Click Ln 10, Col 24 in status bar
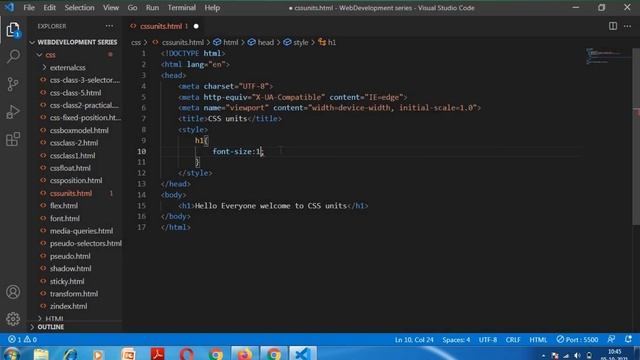Image resolution: width=640 pixels, height=360 pixels. pyautogui.click(x=414, y=340)
